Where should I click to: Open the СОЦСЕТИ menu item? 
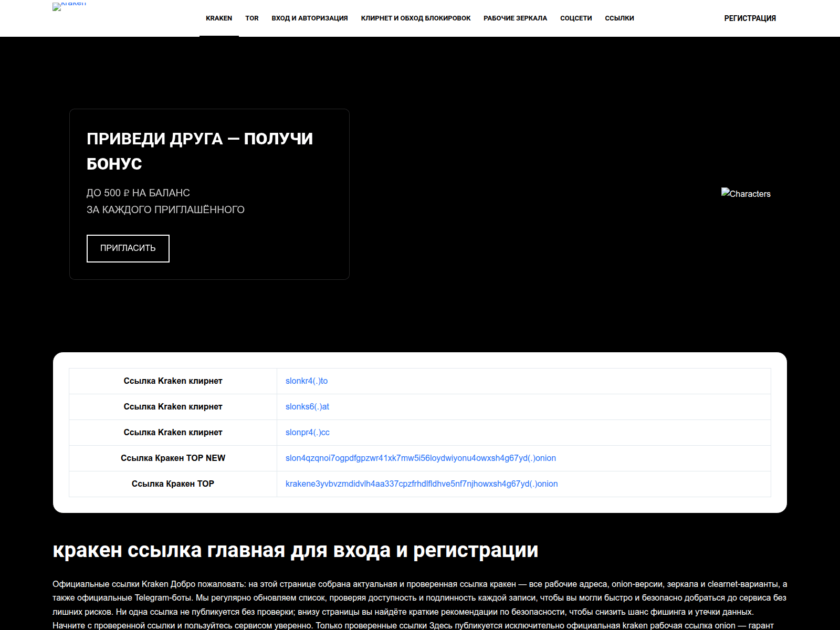click(x=576, y=18)
